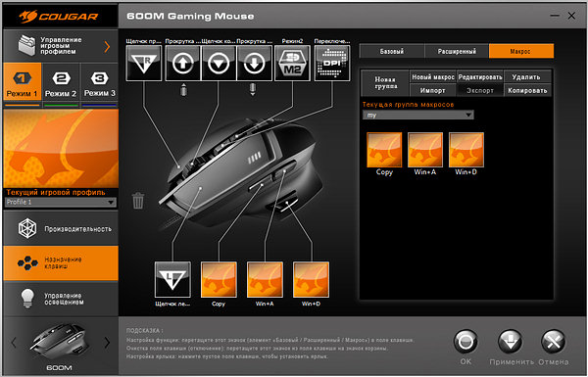588x377 pixels.
Task: Expand the current macro group dropdown 'my'
Action: tap(417, 115)
